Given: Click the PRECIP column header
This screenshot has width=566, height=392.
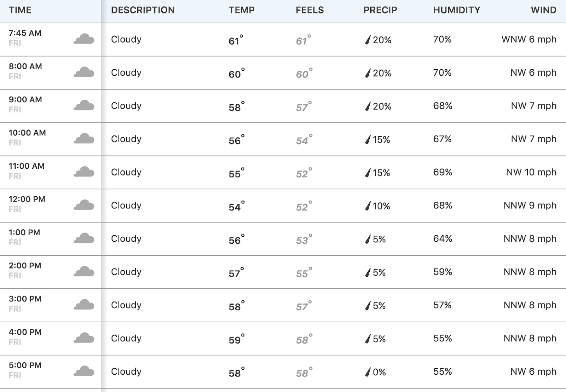Looking at the screenshot, I should coord(380,10).
